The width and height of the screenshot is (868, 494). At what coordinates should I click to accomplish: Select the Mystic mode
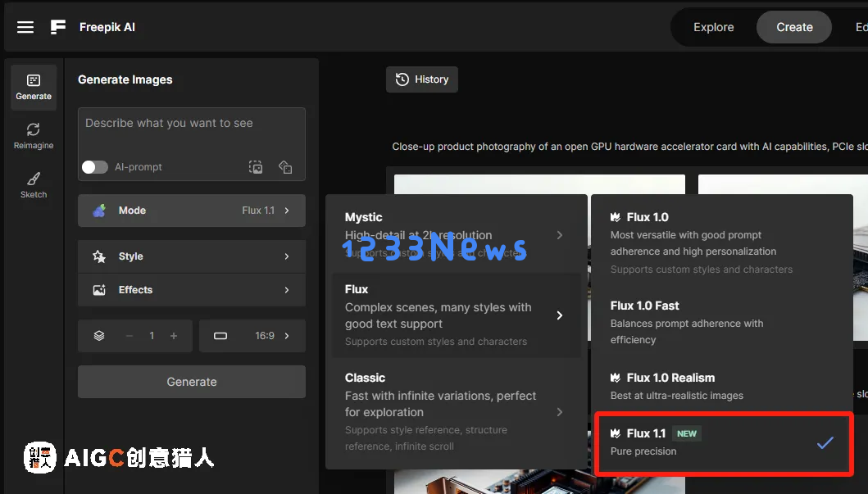pyautogui.click(x=457, y=235)
